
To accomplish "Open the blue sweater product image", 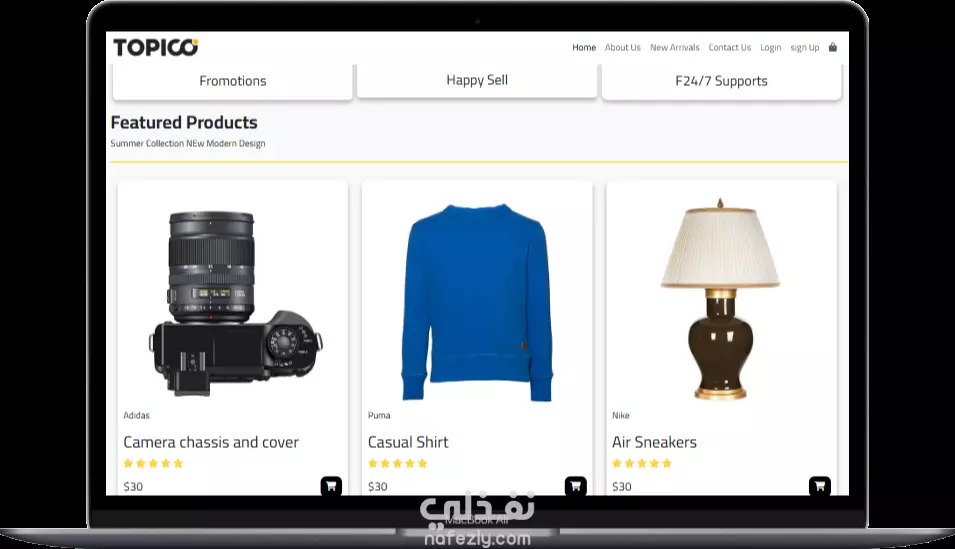I will 477,303.
